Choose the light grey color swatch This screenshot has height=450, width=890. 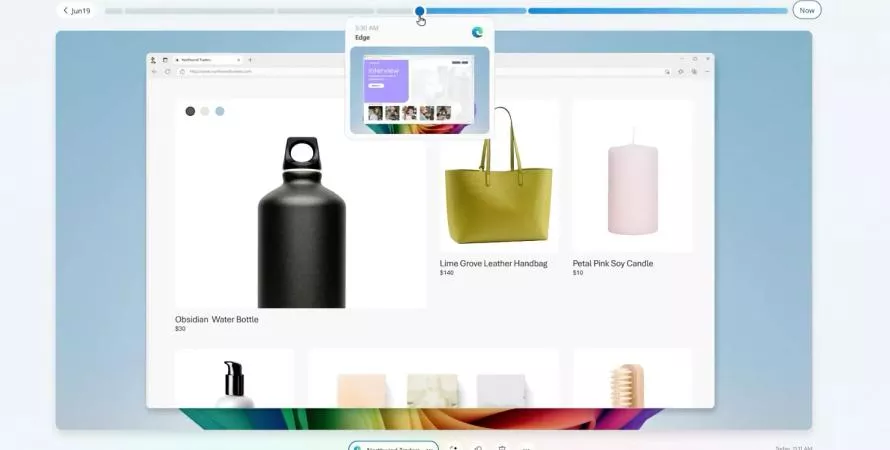click(205, 111)
